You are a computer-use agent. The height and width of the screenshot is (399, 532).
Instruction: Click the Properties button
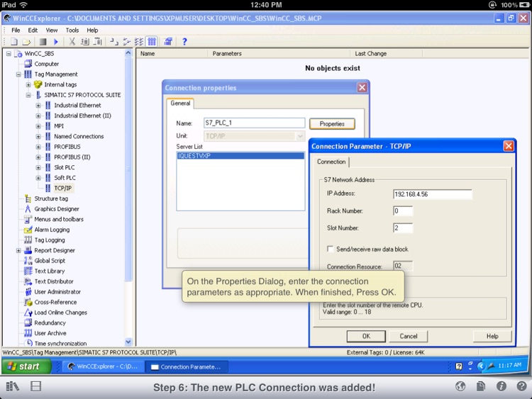(332, 124)
